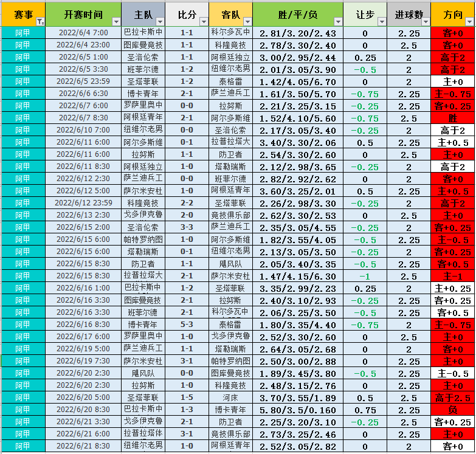This screenshot has height=454, width=476.
Task: Expand the 客队 column filter arrow
Action: coord(246,22)
